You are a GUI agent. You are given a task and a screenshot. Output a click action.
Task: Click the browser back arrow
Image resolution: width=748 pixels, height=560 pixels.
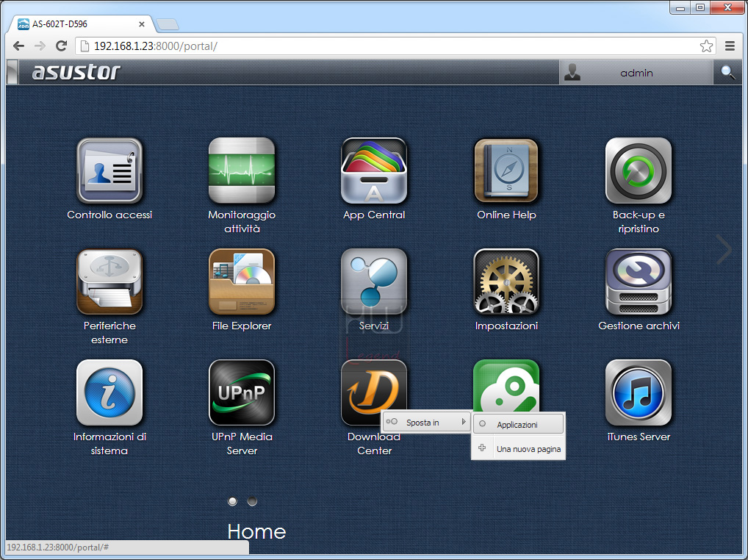[x=19, y=46]
